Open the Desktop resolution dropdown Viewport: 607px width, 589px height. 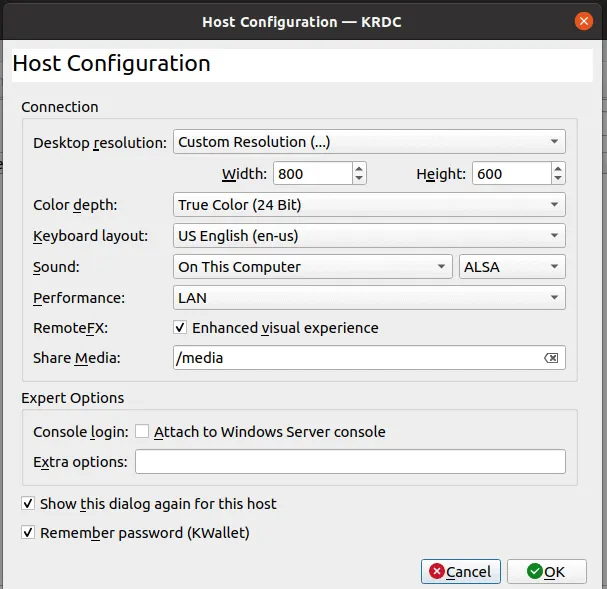pos(369,142)
